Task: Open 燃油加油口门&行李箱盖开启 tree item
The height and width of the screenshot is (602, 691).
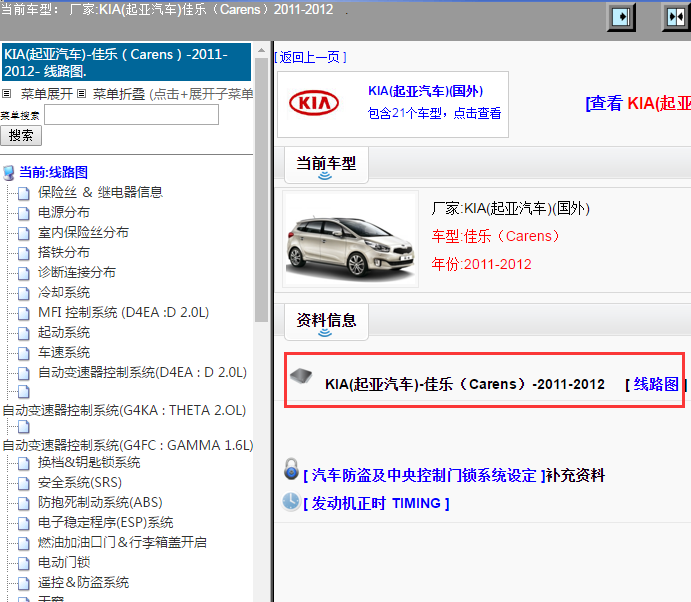Action: click(x=123, y=543)
